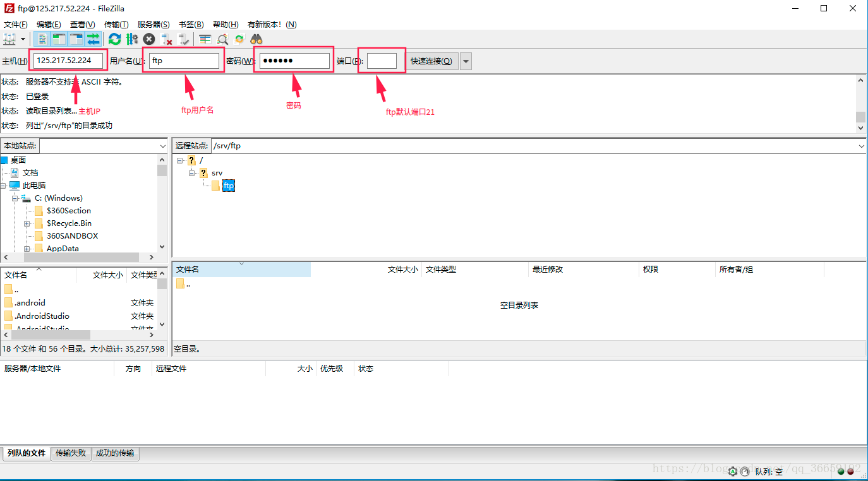Open remote site path dropdown
The height and width of the screenshot is (481, 868).
(x=862, y=146)
